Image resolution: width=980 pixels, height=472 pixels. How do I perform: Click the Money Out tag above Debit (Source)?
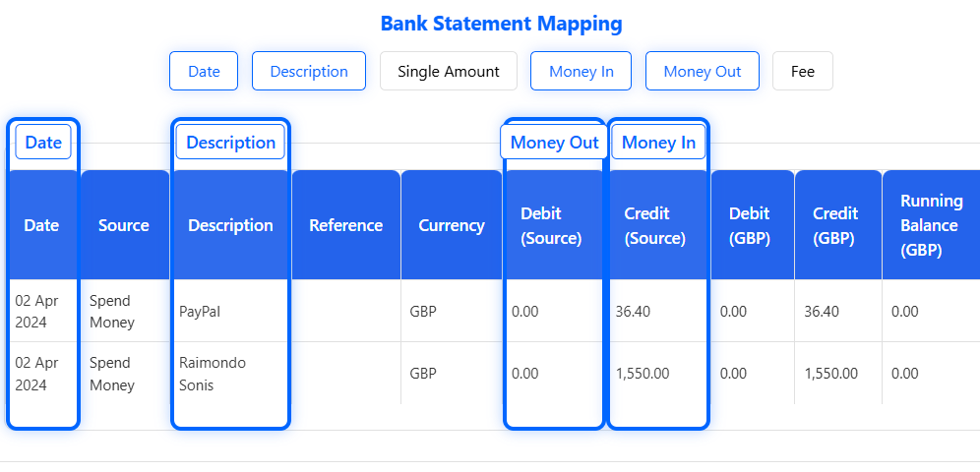coord(554,142)
